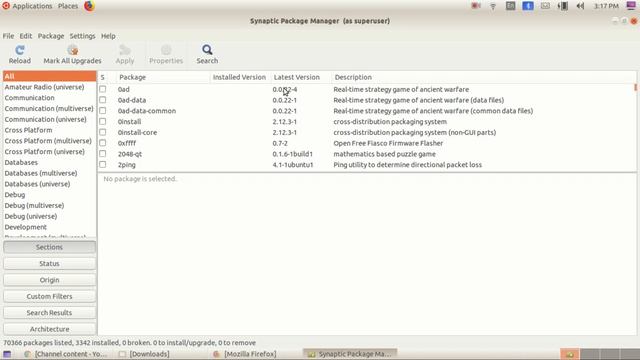Click the Origin filter button
The width and height of the screenshot is (640, 360).
pos(49,280)
